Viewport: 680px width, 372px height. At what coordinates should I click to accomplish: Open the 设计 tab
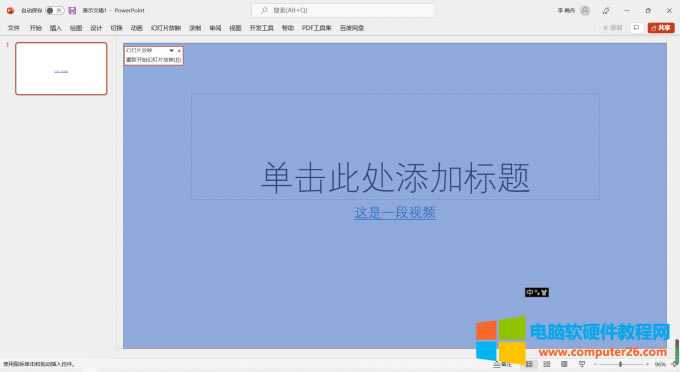96,28
